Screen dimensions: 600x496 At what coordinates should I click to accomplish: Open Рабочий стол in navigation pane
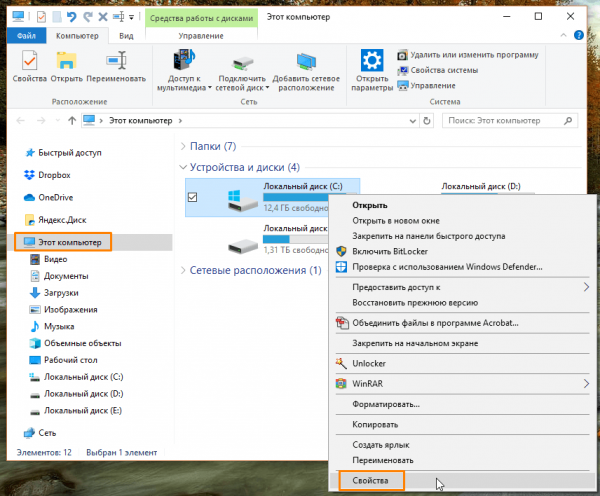pos(64,360)
